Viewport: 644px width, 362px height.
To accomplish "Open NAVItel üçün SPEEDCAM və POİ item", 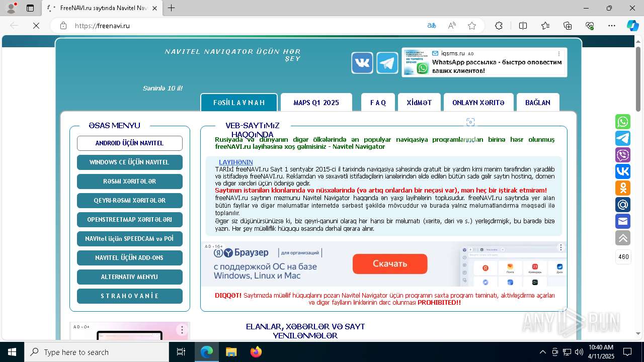I will (130, 239).
